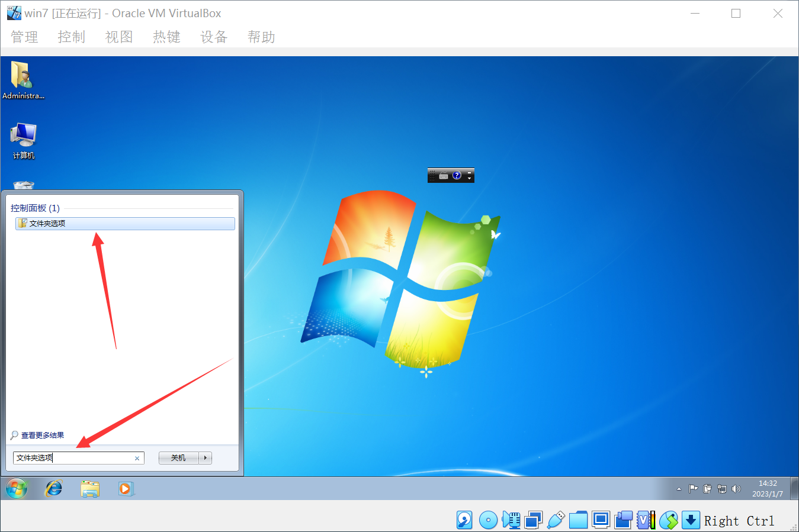
Task: Click the network tray icon
Action: click(x=721, y=489)
